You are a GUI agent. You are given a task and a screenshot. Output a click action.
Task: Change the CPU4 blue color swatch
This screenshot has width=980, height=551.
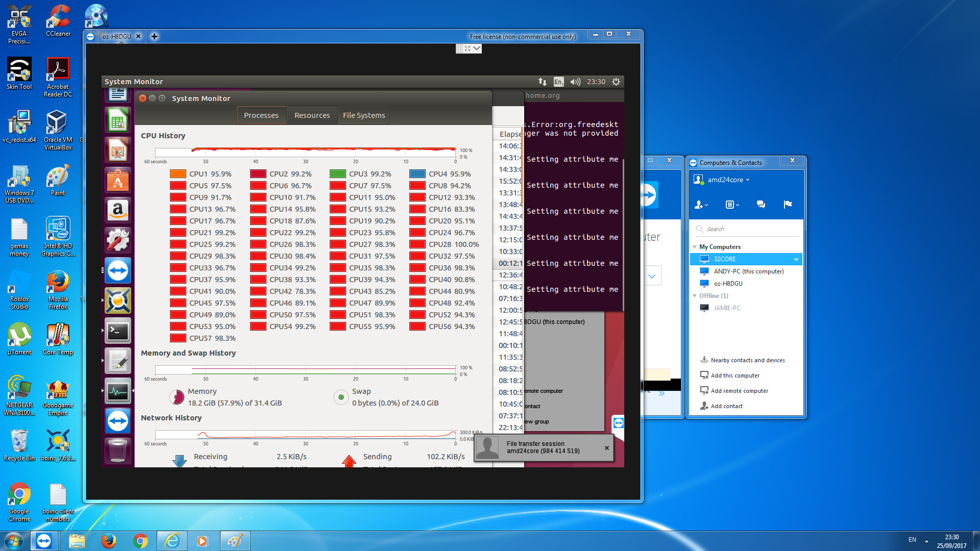click(x=417, y=174)
